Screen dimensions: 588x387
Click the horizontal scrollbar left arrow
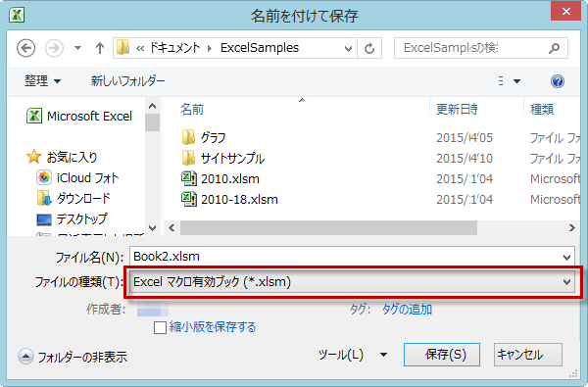pyautogui.click(x=171, y=227)
